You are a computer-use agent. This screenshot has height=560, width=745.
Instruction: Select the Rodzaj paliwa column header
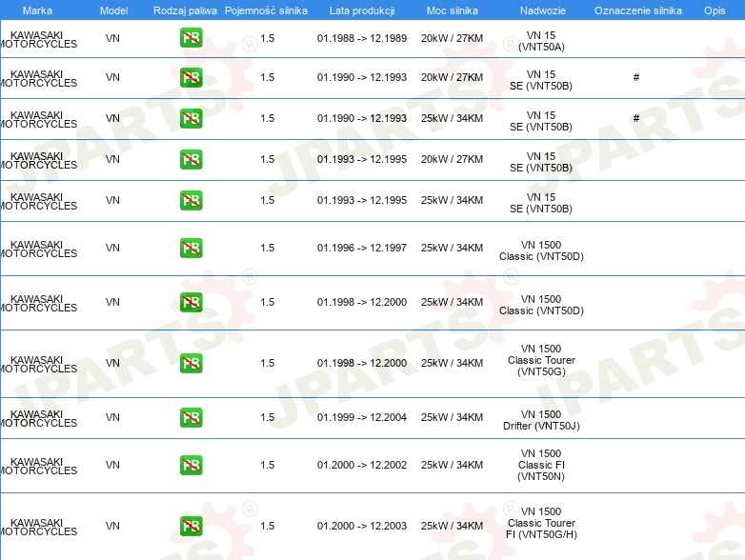(185, 10)
